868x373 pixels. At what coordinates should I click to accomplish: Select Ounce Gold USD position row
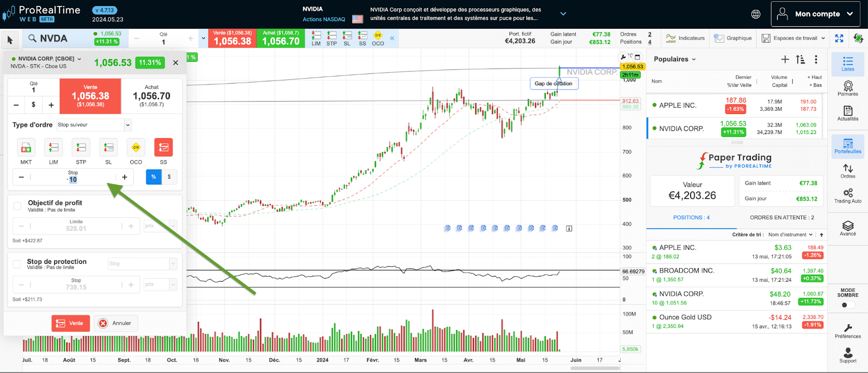point(737,321)
